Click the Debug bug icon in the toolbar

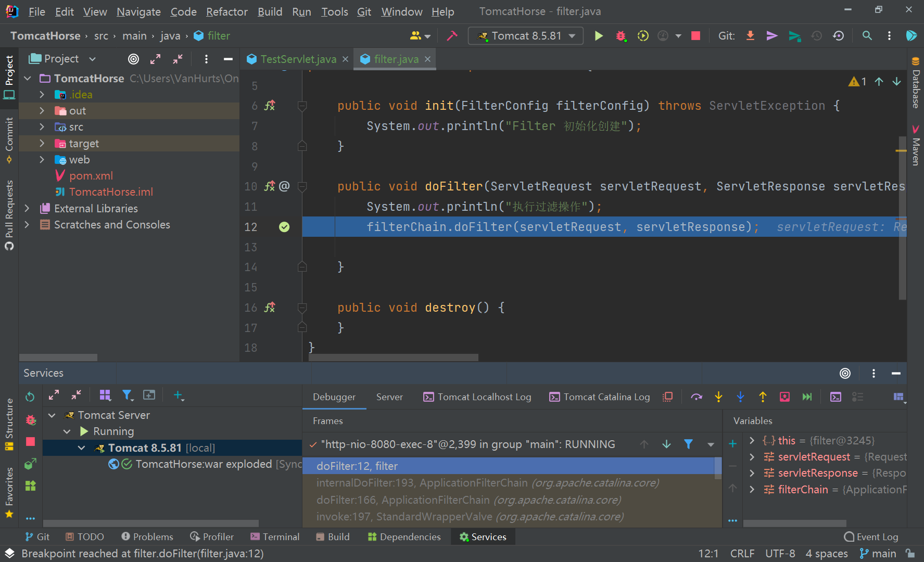click(621, 35)
